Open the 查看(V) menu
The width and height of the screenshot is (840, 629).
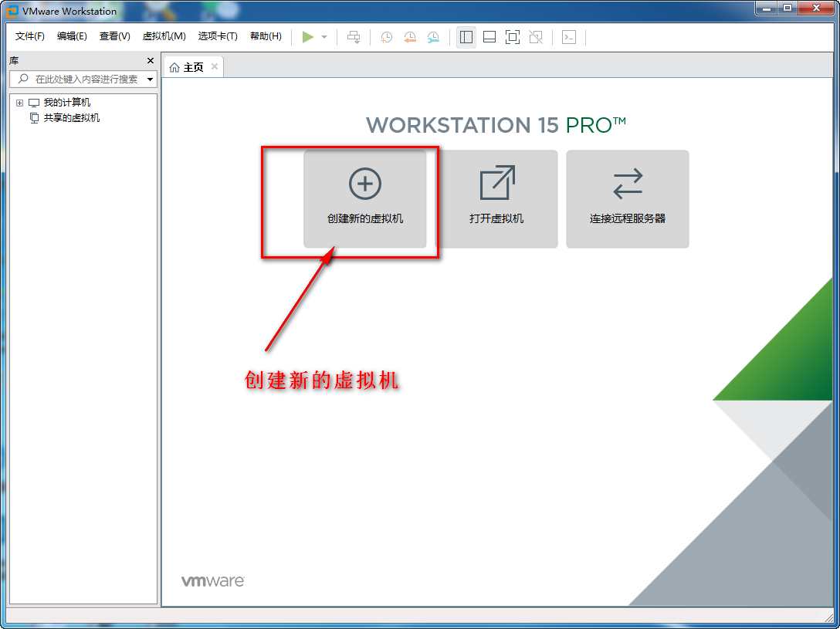[114, 36]
